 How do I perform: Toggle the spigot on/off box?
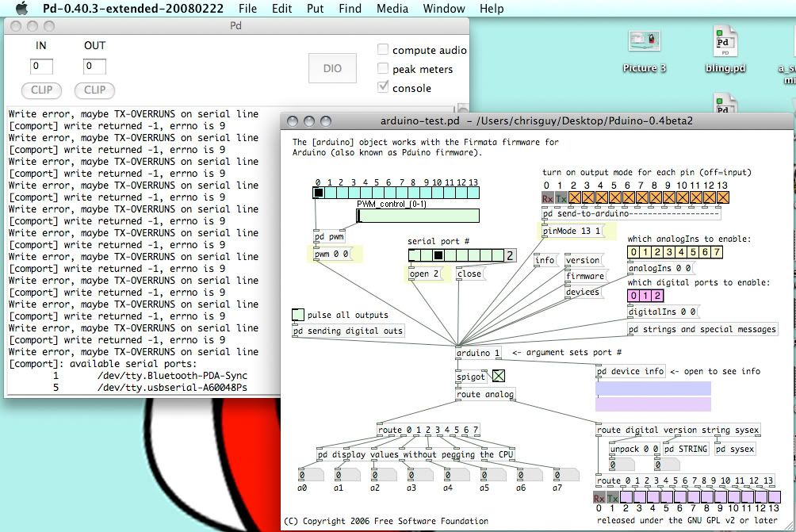tap(499, 377)
